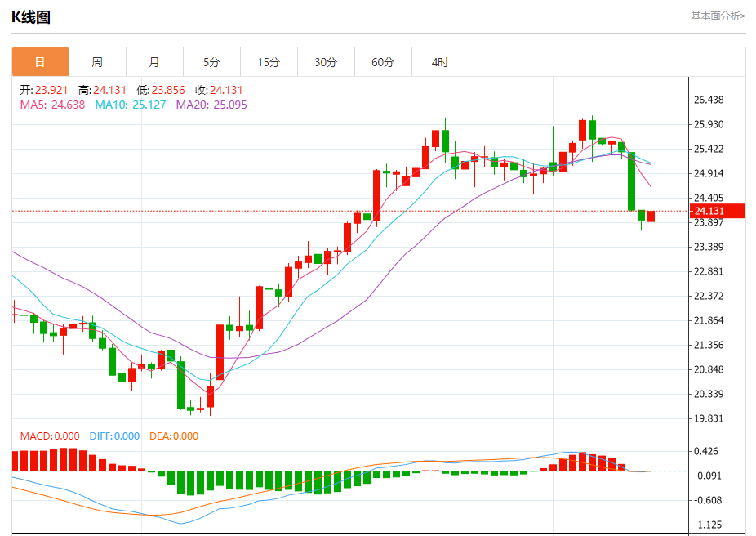Viewport: 756px width, 536px height.
Task: Open the 60分 interval tab
Action: 383,62
